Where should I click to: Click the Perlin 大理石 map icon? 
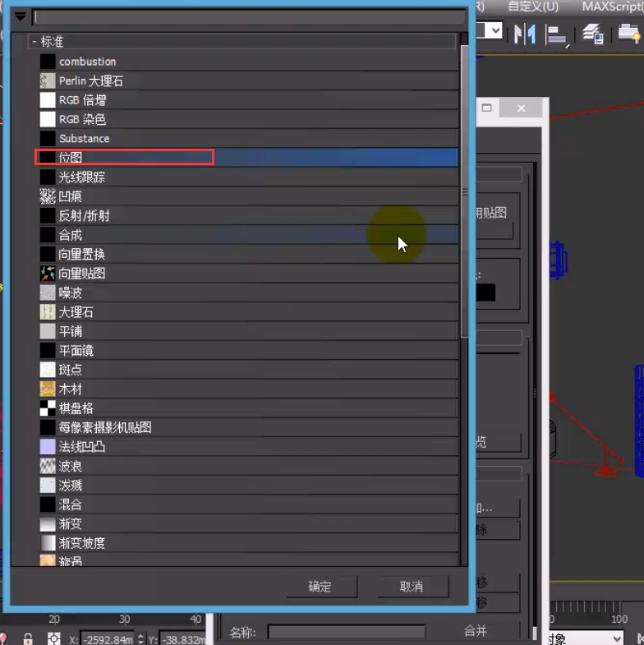[x=48, y=81]
